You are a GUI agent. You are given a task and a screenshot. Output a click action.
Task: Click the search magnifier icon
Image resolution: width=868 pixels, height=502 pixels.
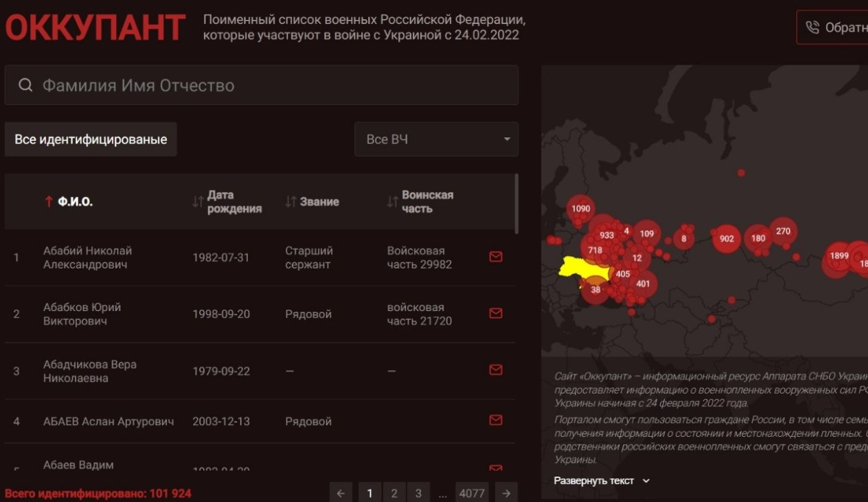[x=25, y=85]
